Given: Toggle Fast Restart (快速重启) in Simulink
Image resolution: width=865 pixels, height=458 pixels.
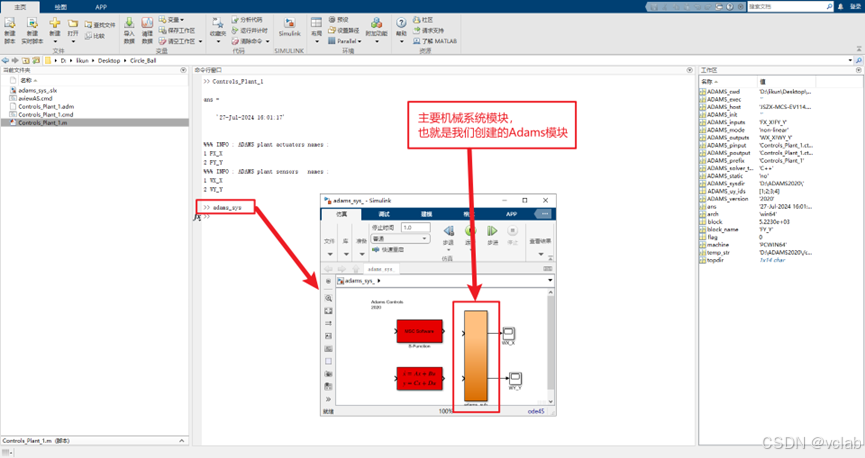Looking at the screenshot, I should point(388,249).
